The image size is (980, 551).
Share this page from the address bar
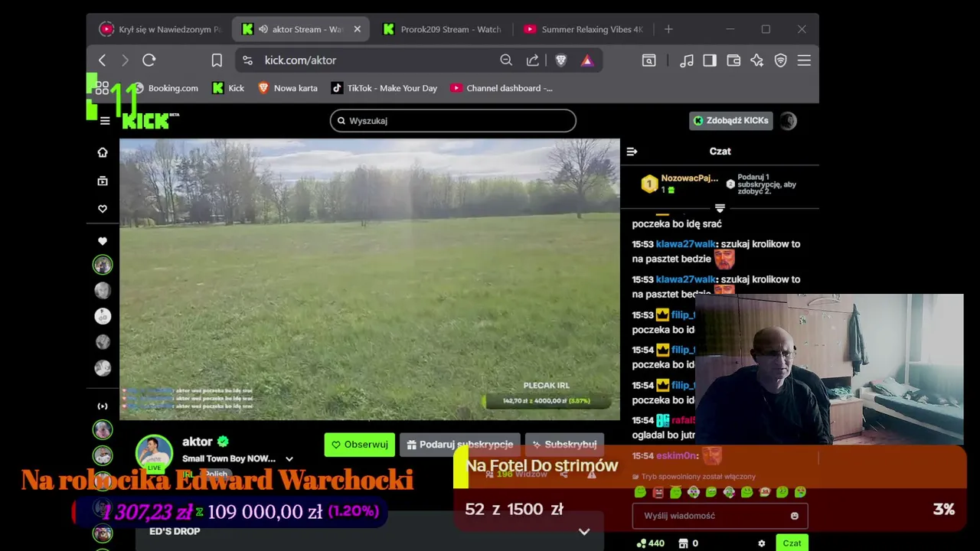(532, 60)
